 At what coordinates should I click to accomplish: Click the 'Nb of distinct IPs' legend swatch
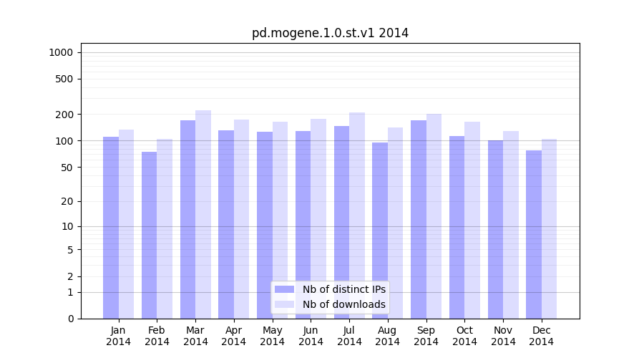pyautogui.click(x=284, y=289)
